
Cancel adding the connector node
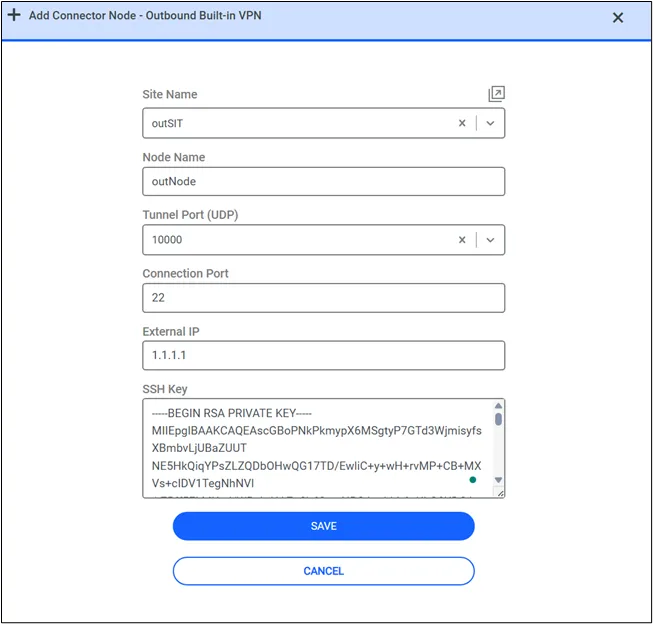(x=324, y=571)
